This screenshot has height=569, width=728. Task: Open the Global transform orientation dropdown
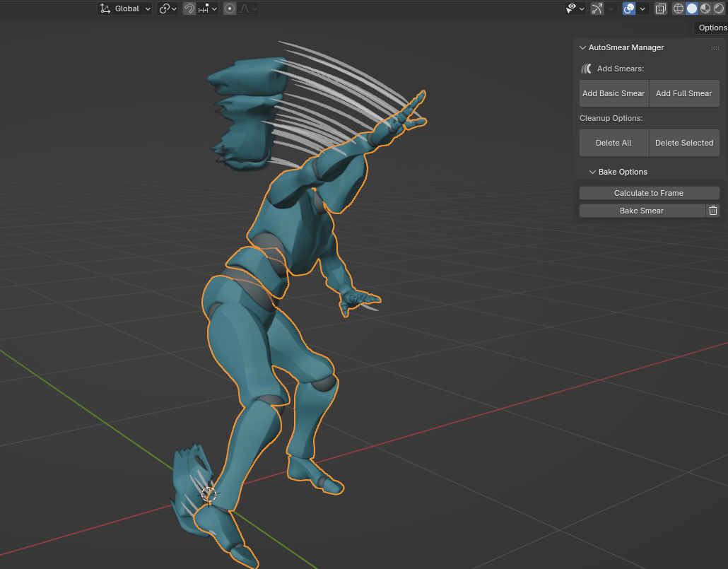pos(124,8)
